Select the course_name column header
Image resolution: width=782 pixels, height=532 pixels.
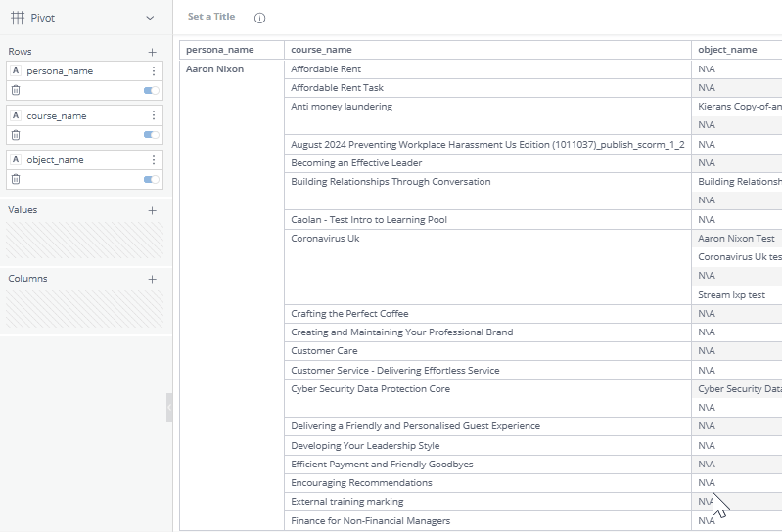click(321, 50)
